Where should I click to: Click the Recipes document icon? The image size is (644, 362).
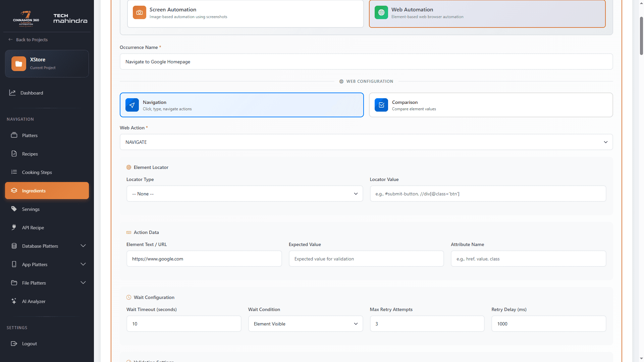[x=14, y=154]
